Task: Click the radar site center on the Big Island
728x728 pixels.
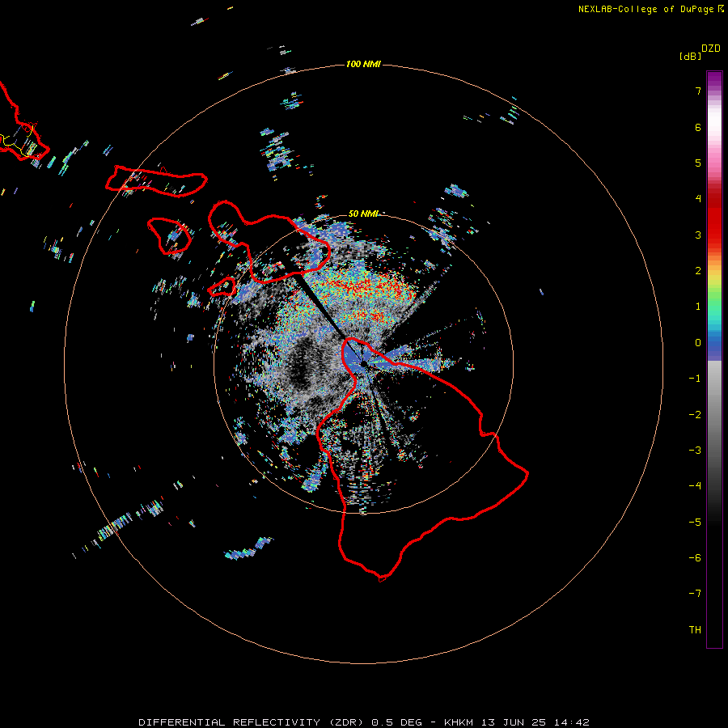Action: [x=363, y=365]
